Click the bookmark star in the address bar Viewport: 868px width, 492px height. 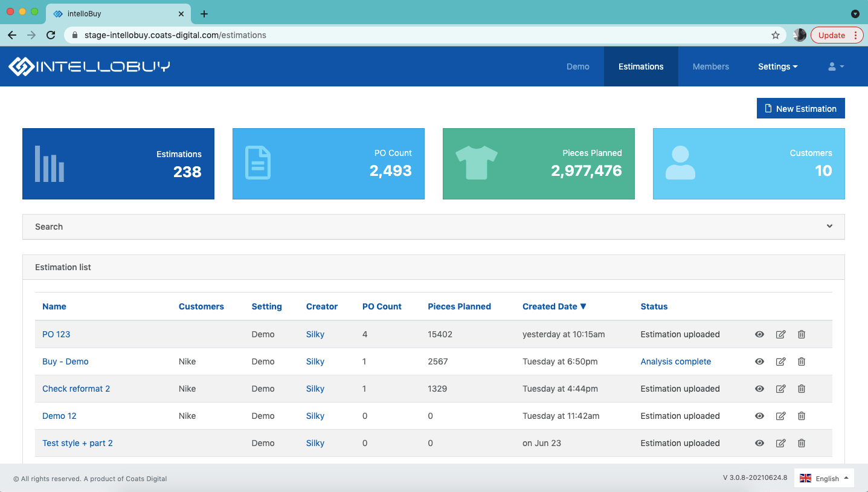(776, 35)
